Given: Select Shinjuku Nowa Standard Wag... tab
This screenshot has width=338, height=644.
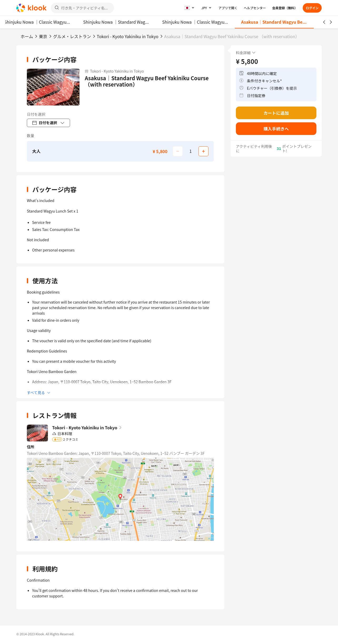Looking at the screenshot, I should coord(116,22).
